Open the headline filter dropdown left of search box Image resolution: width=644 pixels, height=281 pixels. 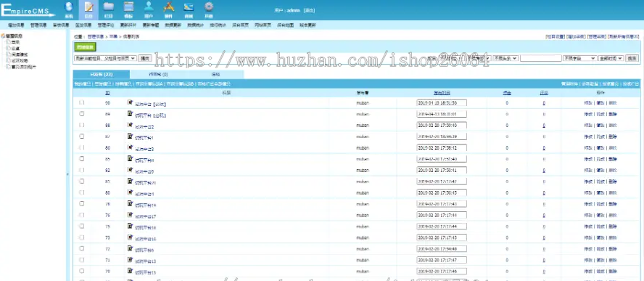[505, 58]
